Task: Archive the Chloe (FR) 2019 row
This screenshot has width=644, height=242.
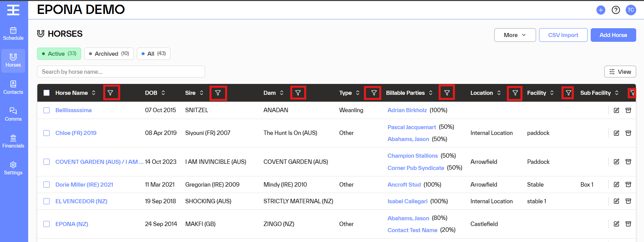Action: [x=628, y=133]
